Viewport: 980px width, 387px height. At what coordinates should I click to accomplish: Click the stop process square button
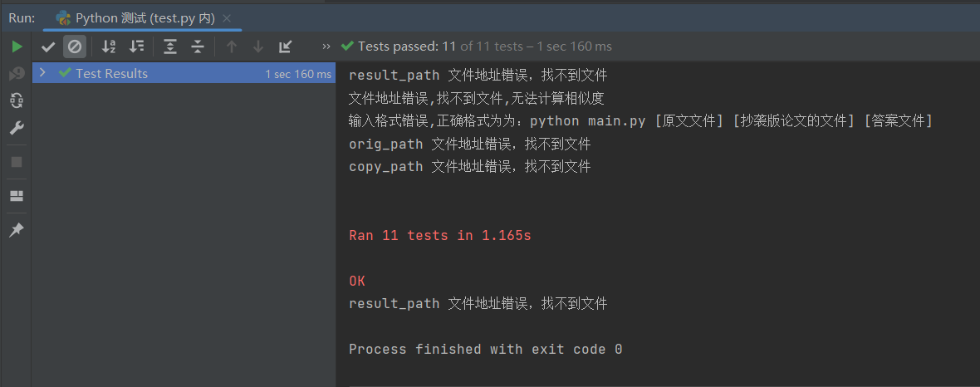[17, 162]
